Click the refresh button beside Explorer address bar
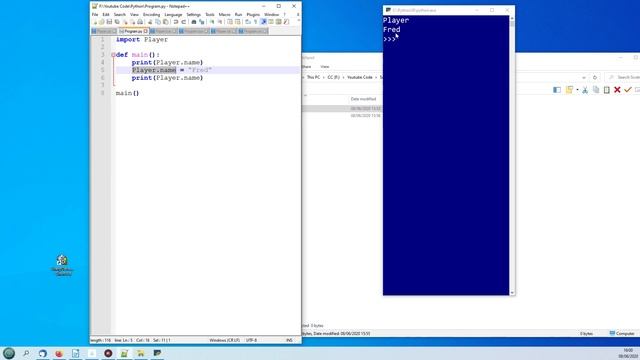This screenshot has width=640, height=360. coord(595,77)
